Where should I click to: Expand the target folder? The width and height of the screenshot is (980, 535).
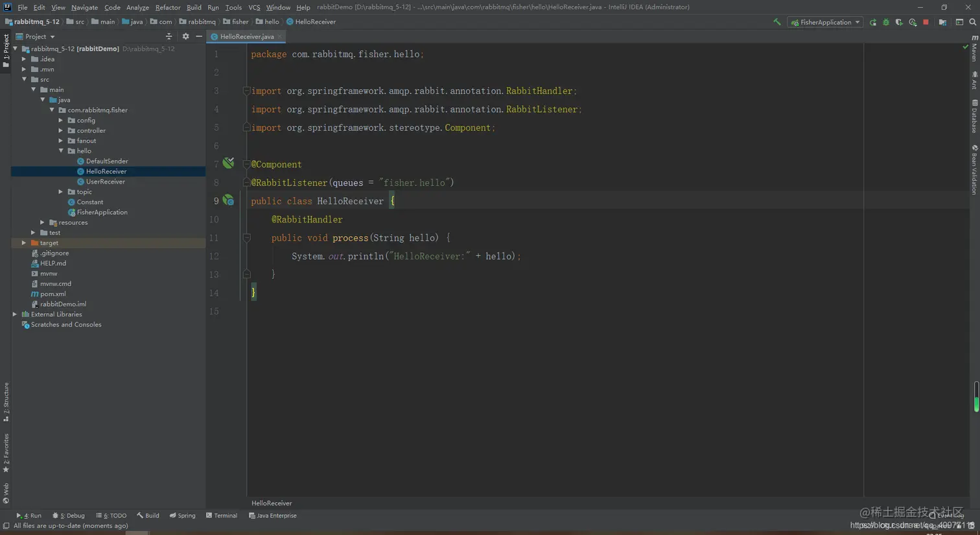pyautogui.click(x=24, y=243)
